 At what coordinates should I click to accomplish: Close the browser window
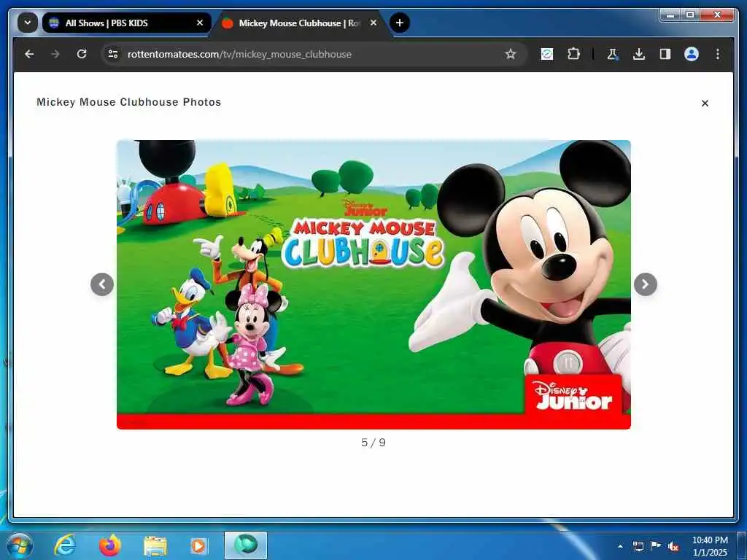717,15
